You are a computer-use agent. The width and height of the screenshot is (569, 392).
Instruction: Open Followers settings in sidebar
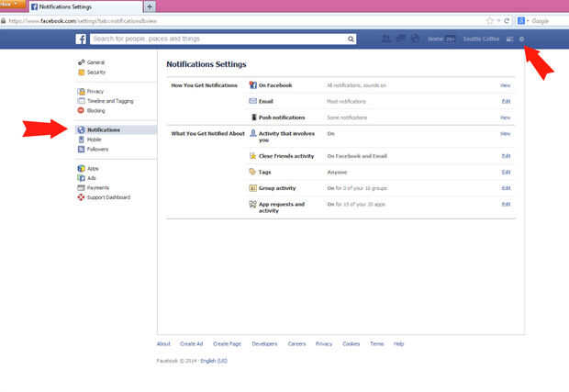tap(97, 149)
